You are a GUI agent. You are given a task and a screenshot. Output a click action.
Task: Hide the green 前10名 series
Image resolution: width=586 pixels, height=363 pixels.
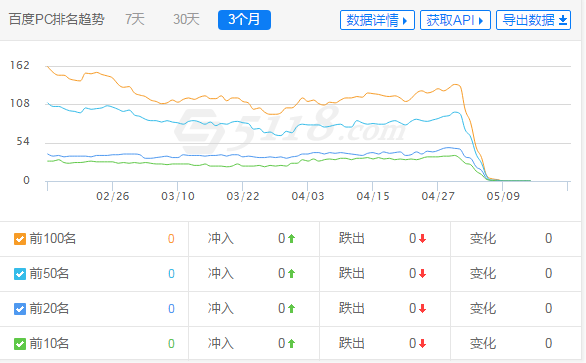[x=20, y=344]
